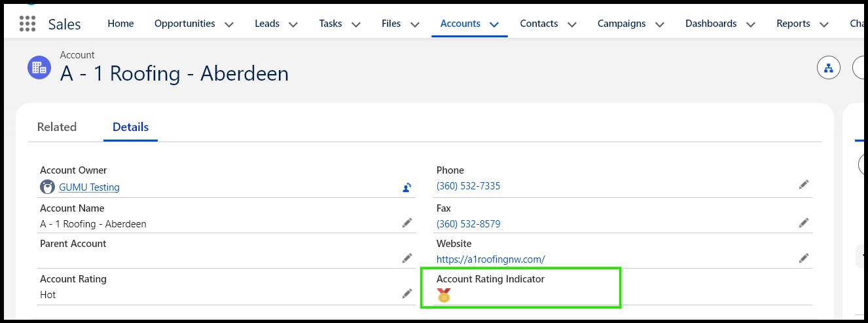The width and height of the screenshot is (868, 323).
Task: Open the Files navigation tab
Action: (391, 24)
